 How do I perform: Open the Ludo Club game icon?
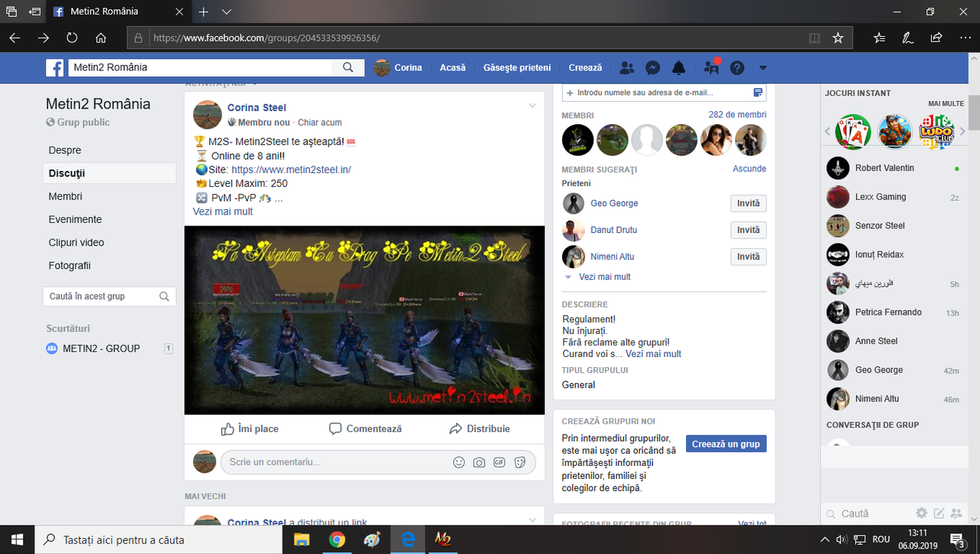coord(936,132)
